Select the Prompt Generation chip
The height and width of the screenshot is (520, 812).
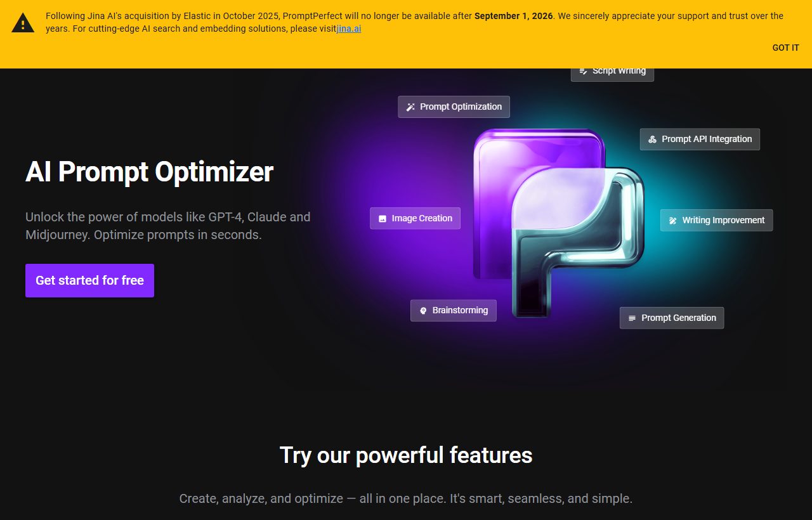672,318
